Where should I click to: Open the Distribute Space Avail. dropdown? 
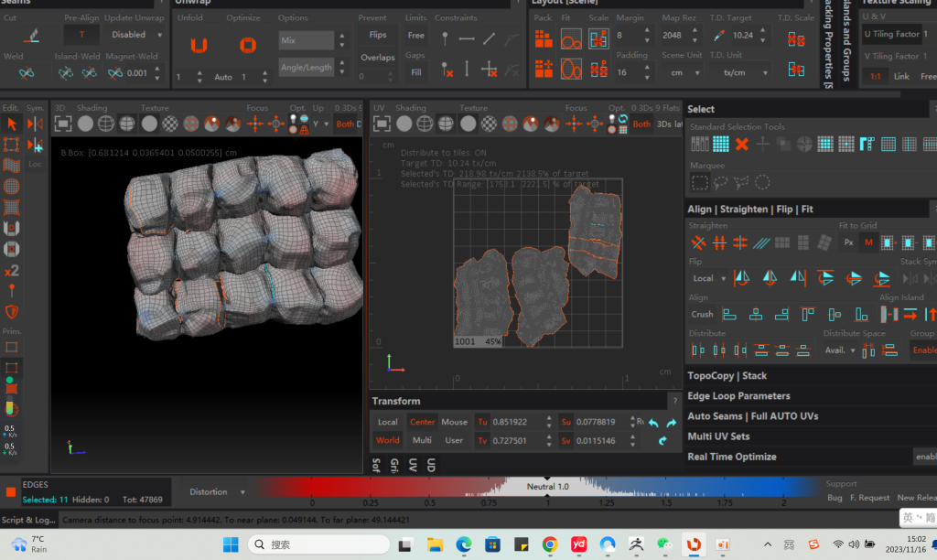click(840, 350)
